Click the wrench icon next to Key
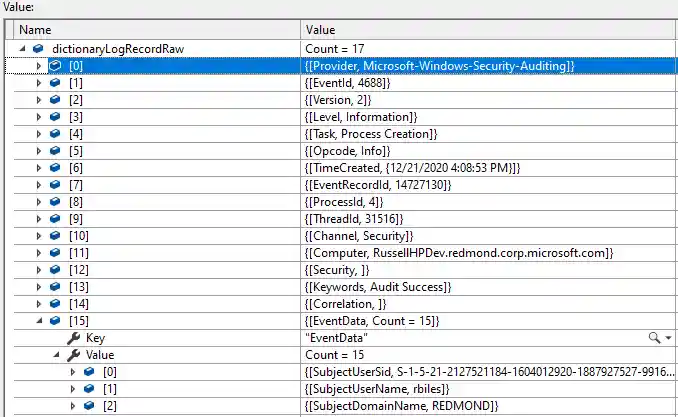The width and height of the screenshot is (678, 417). click(73, 338)
